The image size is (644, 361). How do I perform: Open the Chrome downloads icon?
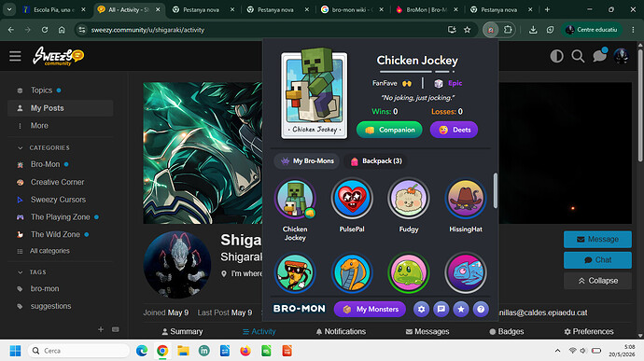click(x=533, y=30)
